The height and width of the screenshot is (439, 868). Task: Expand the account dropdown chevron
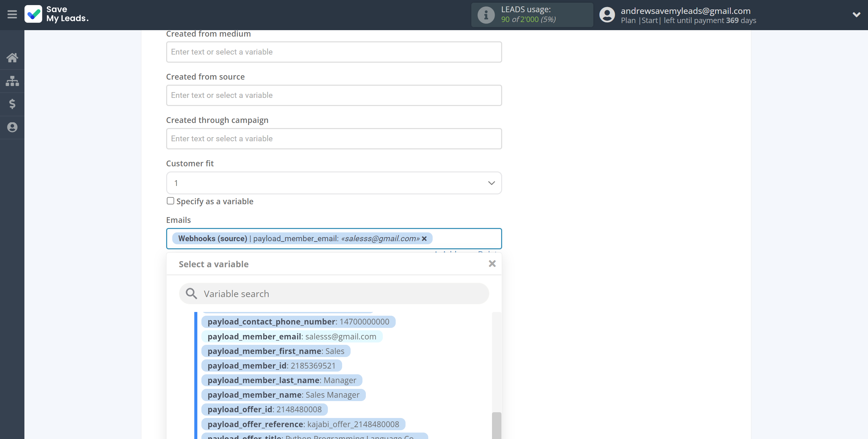pos(856,15)
